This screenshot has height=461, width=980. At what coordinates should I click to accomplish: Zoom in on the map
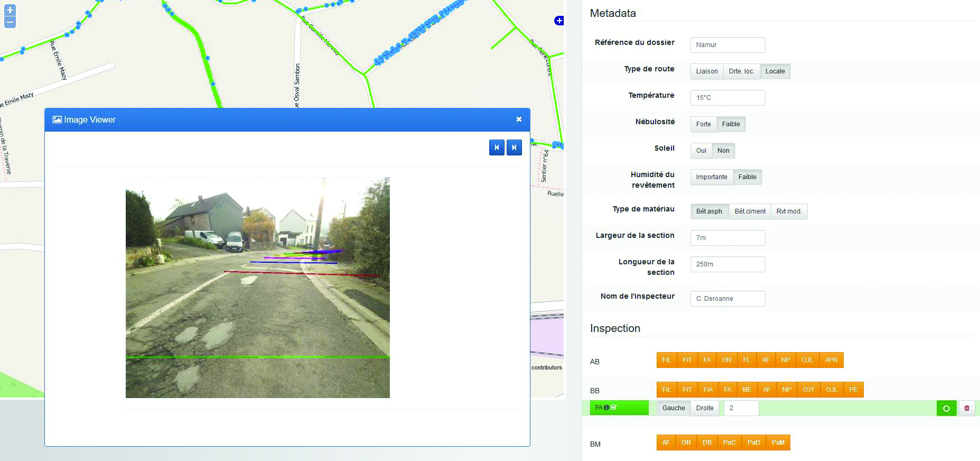point(10,10)
